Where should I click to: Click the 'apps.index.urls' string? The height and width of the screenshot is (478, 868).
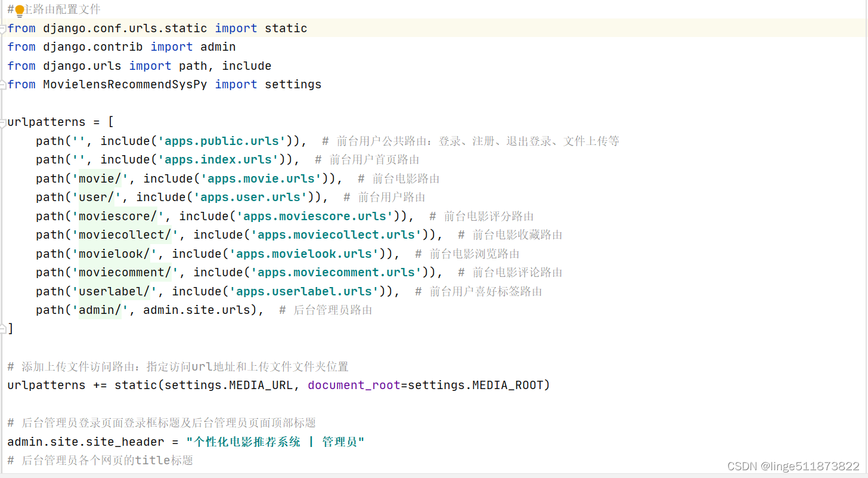[218, 159]
